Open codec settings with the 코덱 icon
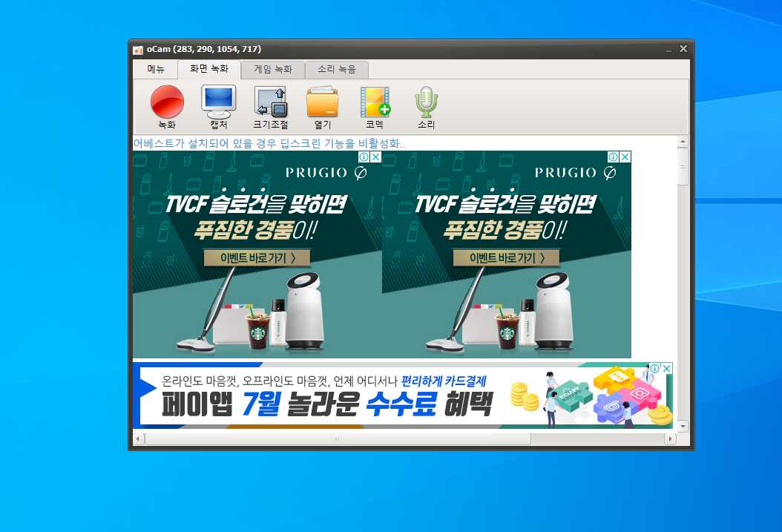 (x=375, y=107)
